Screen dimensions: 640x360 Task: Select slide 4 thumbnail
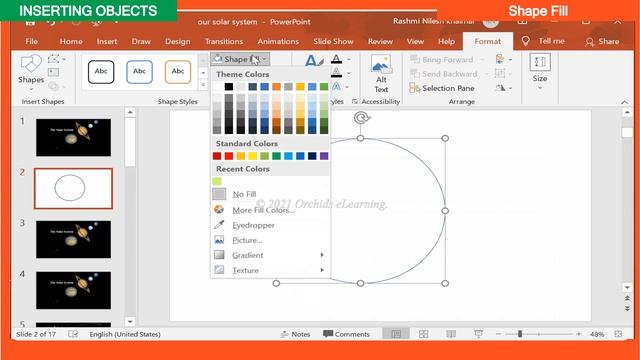73,290
